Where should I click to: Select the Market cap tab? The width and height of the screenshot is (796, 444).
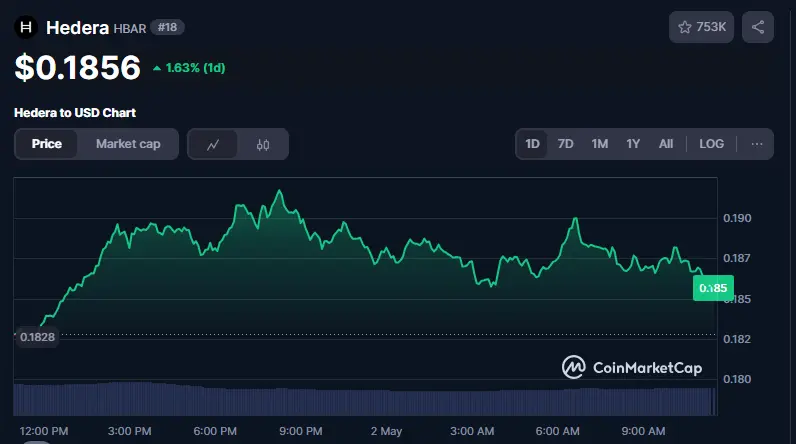point(128,144)
